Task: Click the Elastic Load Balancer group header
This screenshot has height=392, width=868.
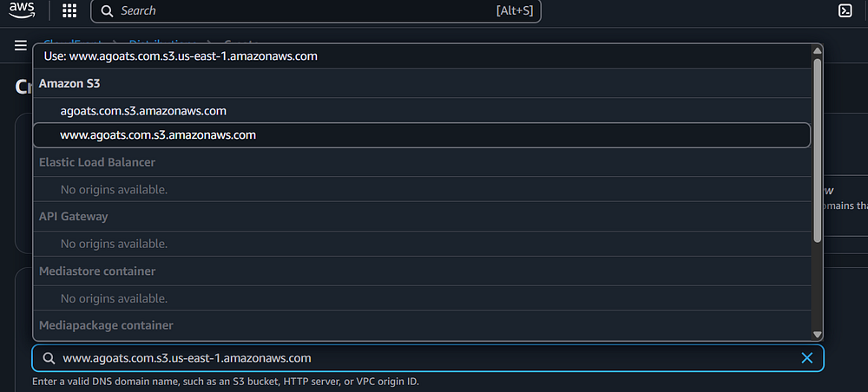Action: tap(97, 162)
